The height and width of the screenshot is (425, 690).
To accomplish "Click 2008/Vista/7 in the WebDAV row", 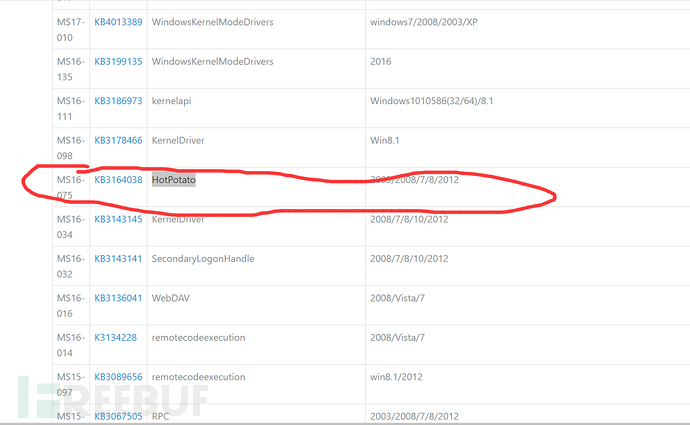I will coord(397,298).
